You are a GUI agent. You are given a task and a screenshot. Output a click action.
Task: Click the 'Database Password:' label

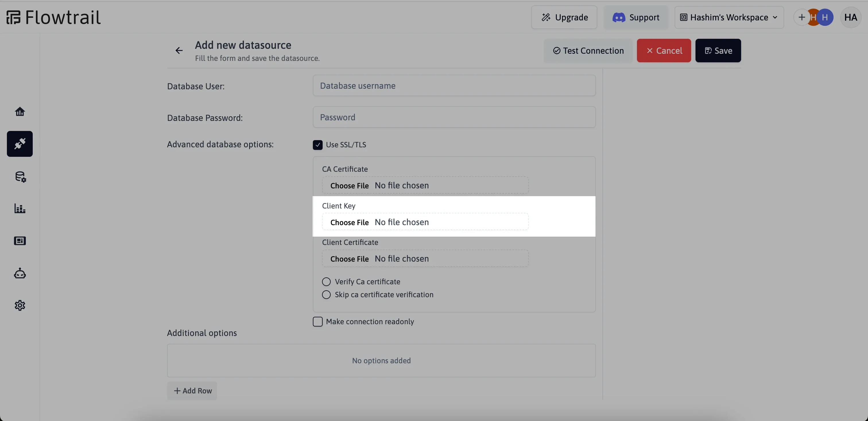(x=205, y=118)
